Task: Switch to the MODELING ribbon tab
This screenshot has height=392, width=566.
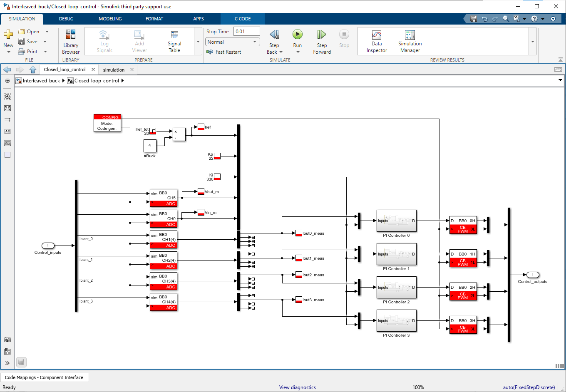Action: [x=110, y=19]
